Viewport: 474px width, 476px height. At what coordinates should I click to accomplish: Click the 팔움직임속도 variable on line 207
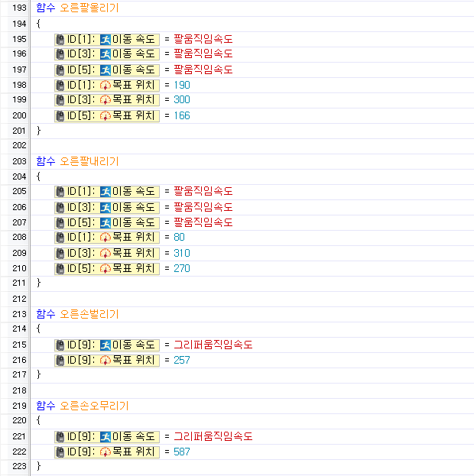pyautogui.click(x=203, y=222)
